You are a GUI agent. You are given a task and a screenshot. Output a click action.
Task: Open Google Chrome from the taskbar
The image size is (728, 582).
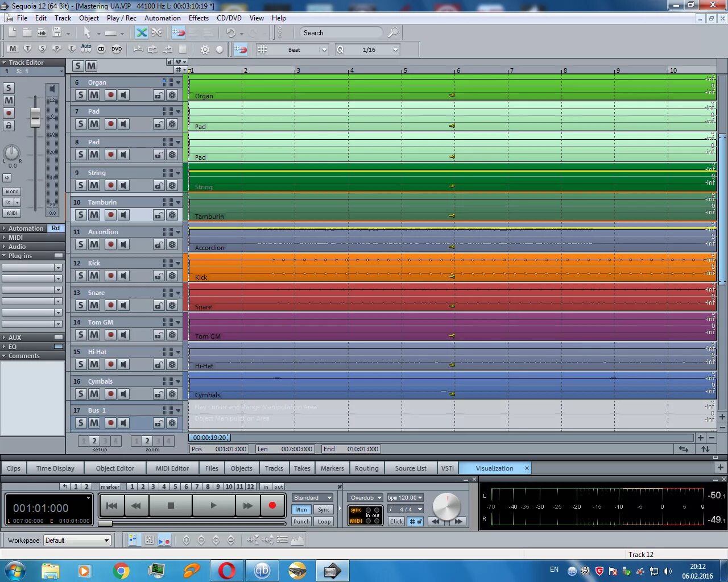click(121, 571)
